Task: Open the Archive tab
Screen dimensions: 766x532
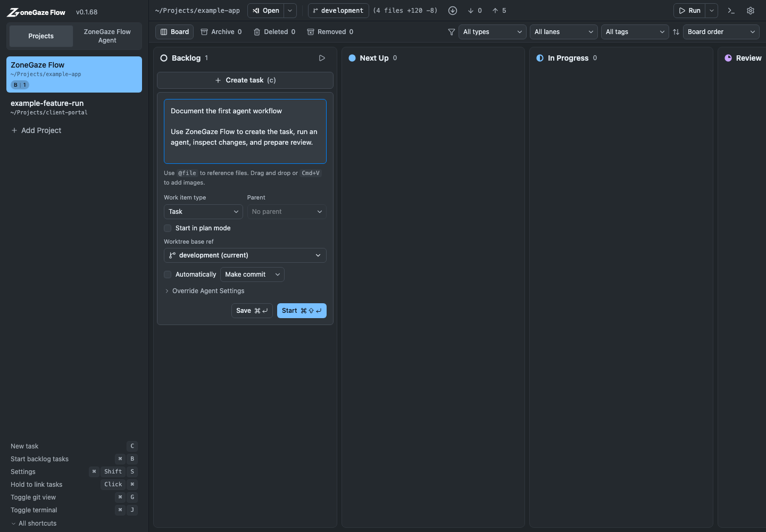Action: tap(221, 32)
